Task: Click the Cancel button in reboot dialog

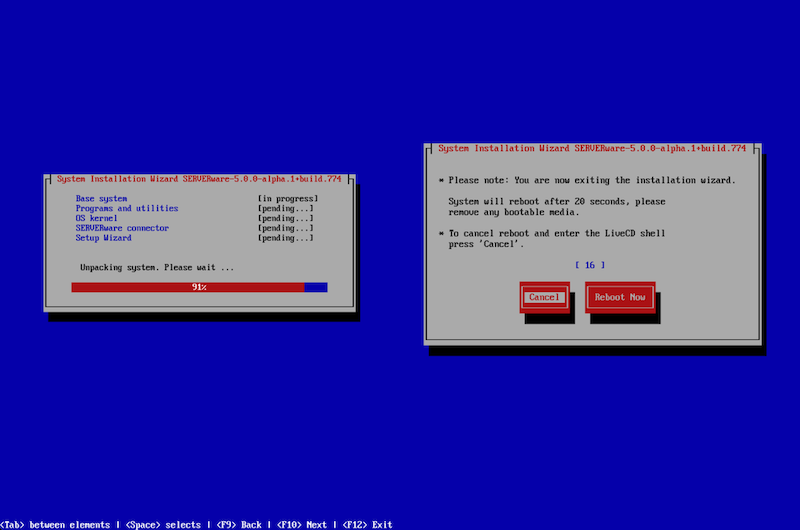Action: pos(544,297)
